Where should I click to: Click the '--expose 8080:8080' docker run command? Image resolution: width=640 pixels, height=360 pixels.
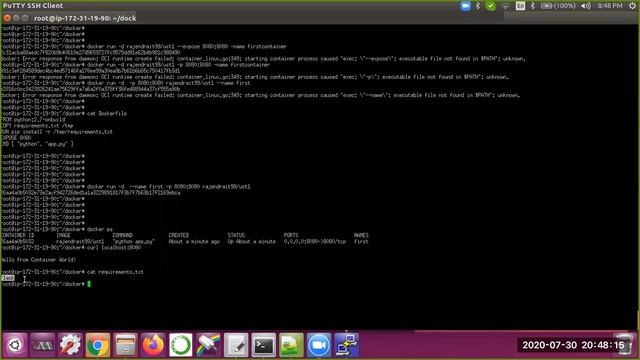click(187, 47)
